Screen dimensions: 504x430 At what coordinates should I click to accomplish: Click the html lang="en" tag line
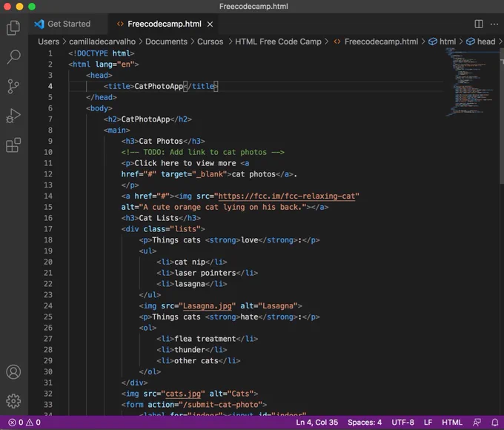[104, 64]
